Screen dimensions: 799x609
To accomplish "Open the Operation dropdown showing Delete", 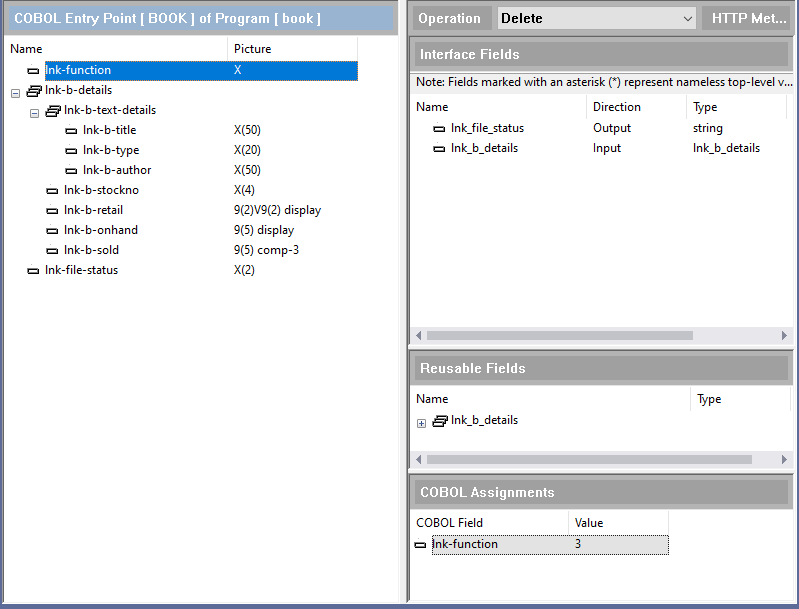I will [598, 19].
